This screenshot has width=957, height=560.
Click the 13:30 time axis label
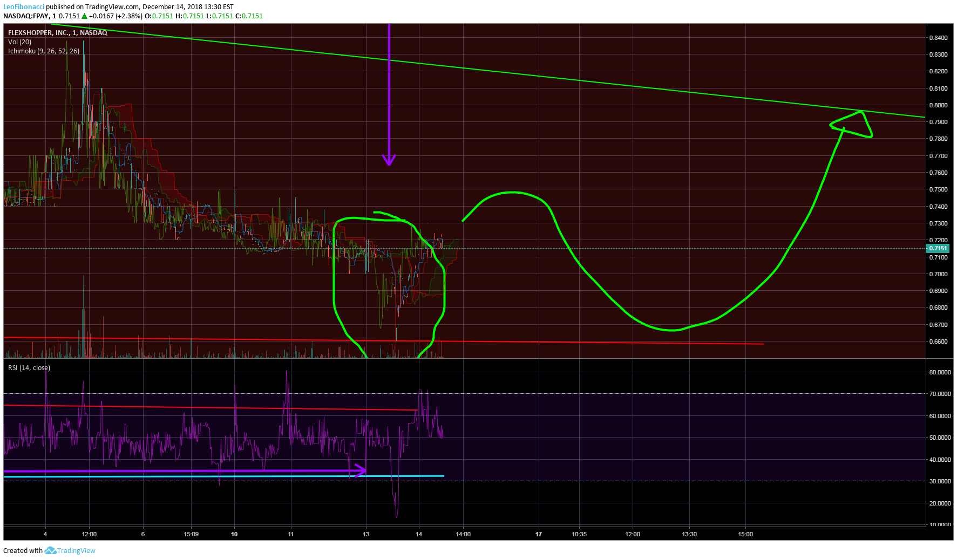(x=689, y=534)
